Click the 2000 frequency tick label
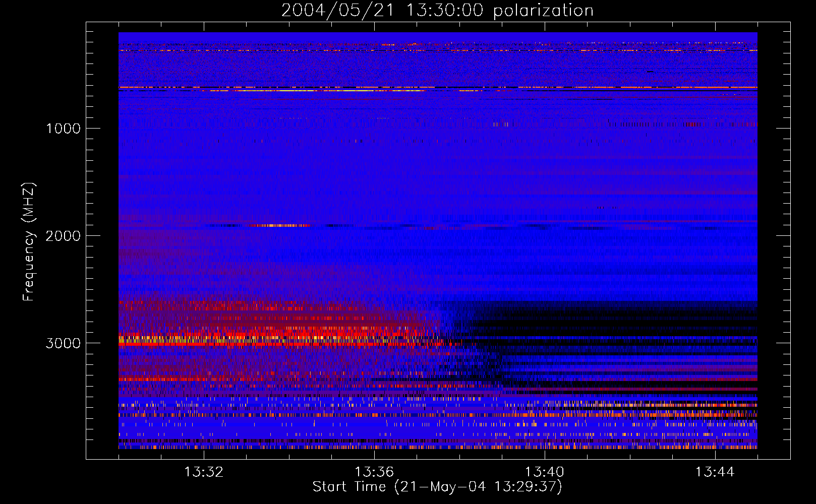The height and width of the screenshot is (504, 816). [x=63, y=236]
